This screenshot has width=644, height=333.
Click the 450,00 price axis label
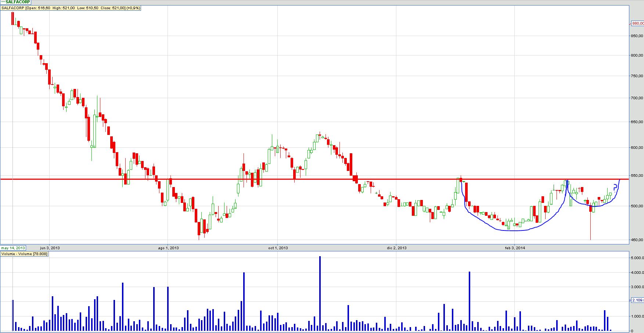click(x=637, y=240)
